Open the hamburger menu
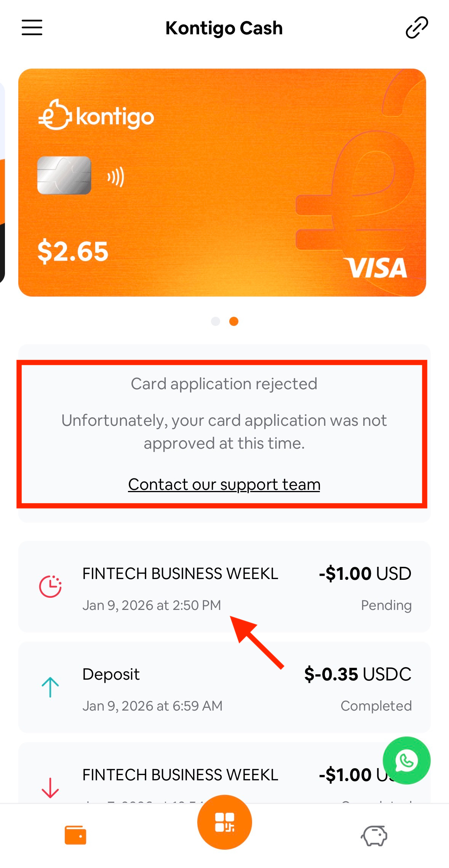 pos(32,28)
